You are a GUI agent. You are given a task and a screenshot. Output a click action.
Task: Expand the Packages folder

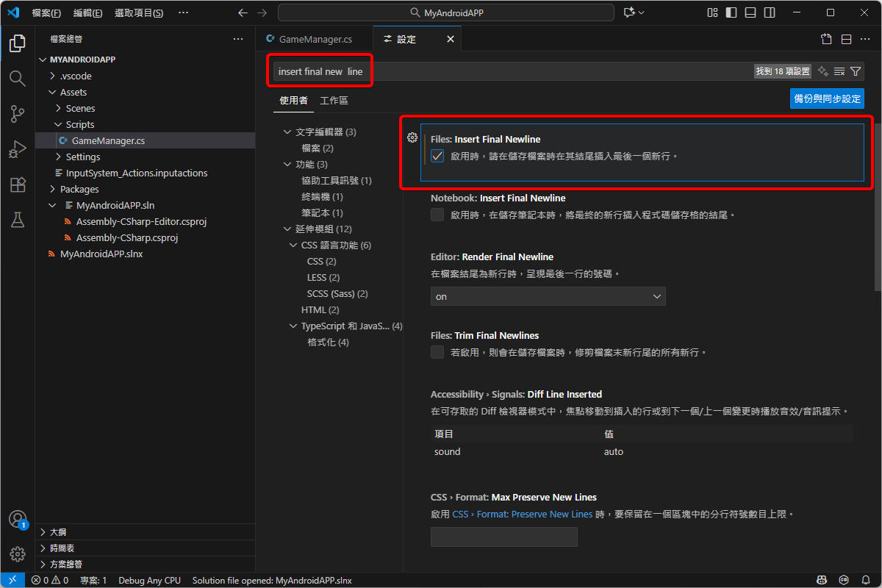coord(79,189)
